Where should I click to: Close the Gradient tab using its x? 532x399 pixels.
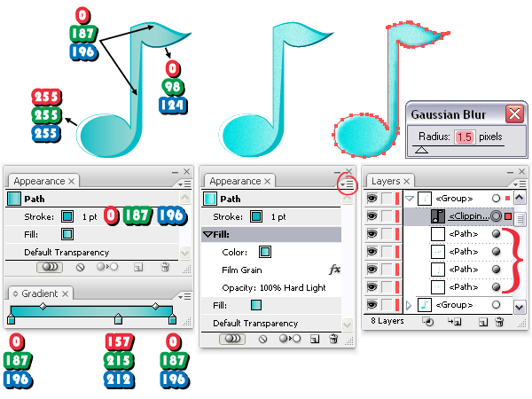point(65,293)
